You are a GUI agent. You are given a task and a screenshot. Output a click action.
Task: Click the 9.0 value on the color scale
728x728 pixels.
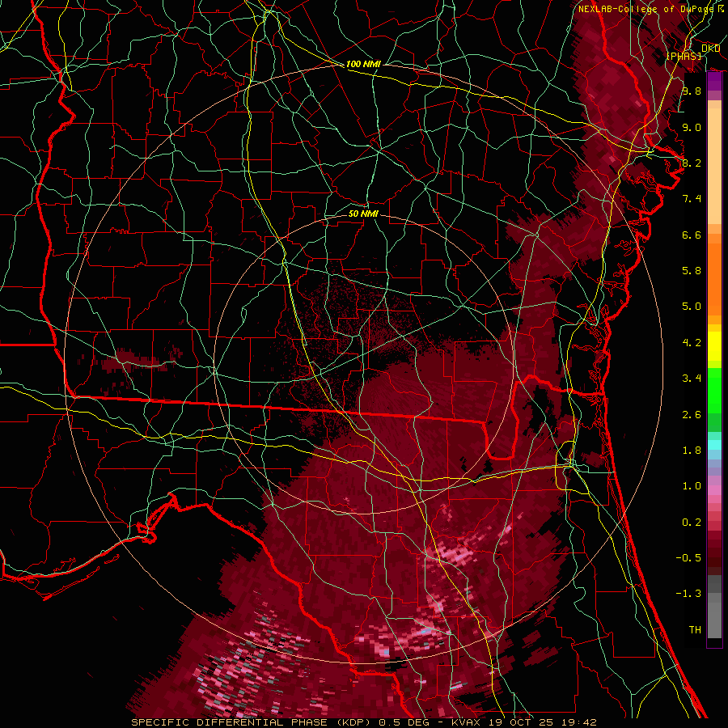[692, 127]
